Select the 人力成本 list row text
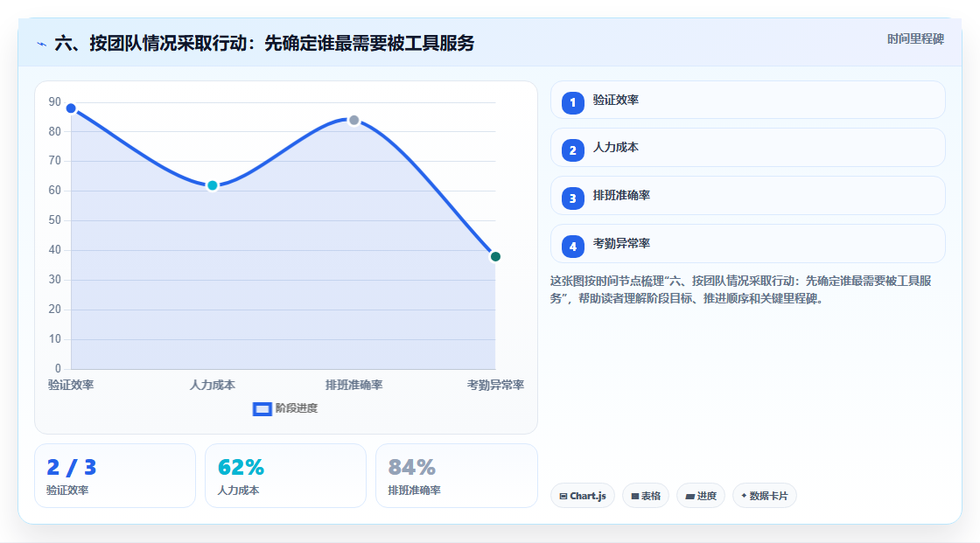Screen dimensions: 980x543 click(x=616, y=148)
